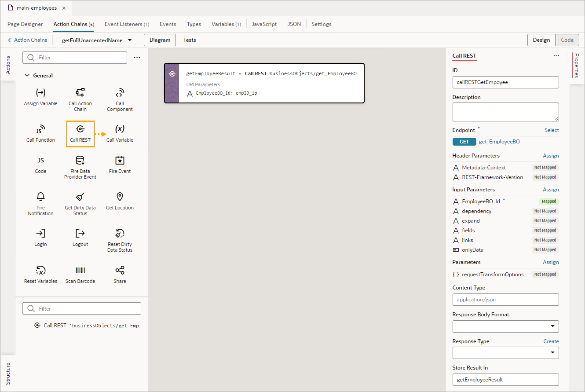This screenshot has width=585, height=392.
Task: Select the Logout action icon
Action: 80,233
